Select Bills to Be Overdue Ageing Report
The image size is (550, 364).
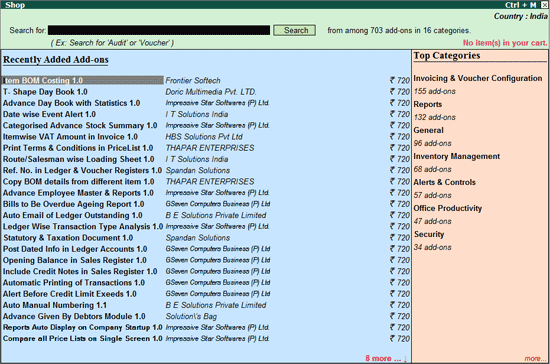click(x=74, y=204)
